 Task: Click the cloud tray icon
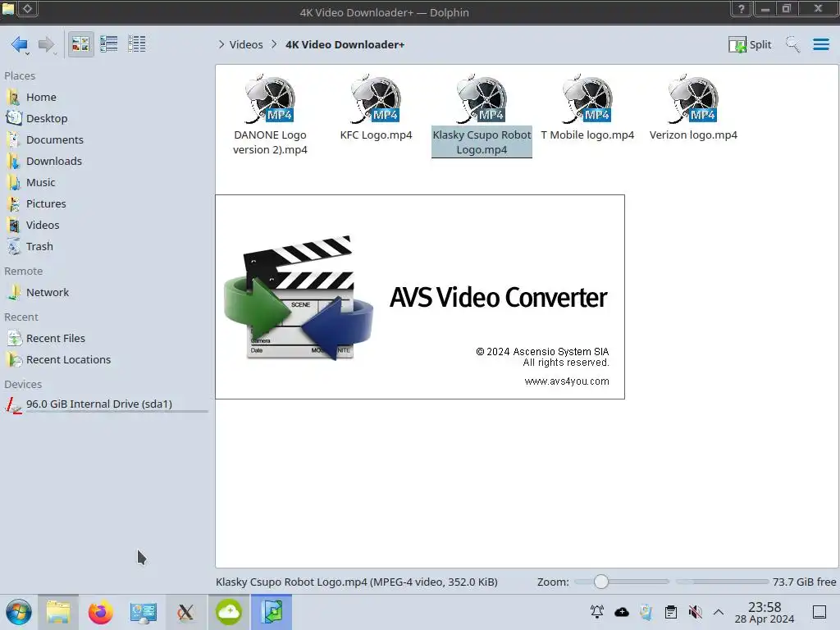coord(622,612)
